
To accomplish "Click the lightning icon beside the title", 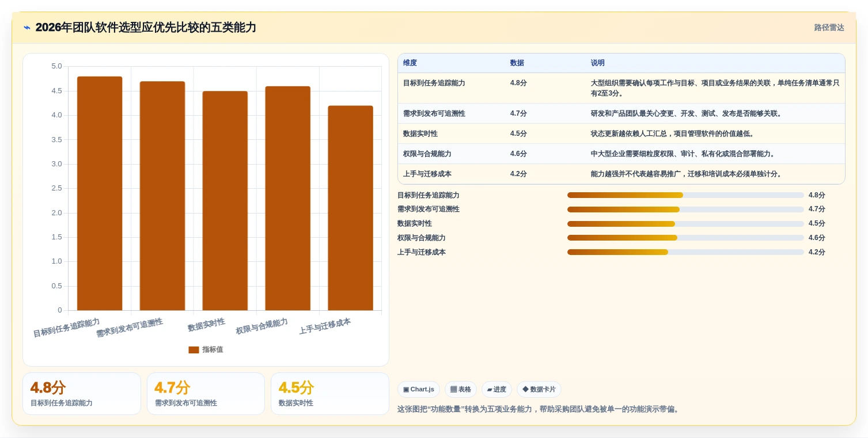I will coord(27,28).
